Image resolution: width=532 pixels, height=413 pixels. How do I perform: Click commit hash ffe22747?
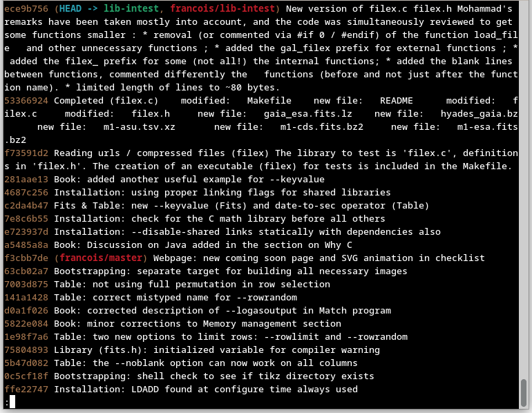(x=26, y=390)
